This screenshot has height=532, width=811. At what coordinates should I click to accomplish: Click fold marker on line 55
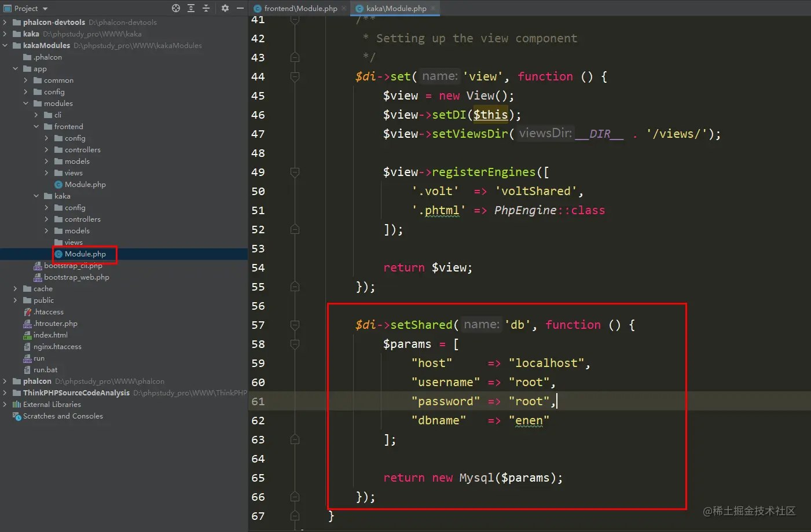(295, 287)
